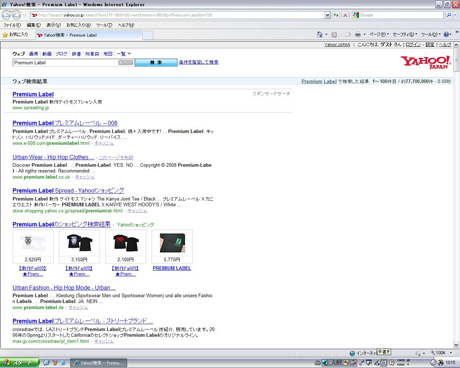The height and width of the screenshot is (368, 460).
Task: Click the black T-shirt thumbnail priced 3,150円
Action: [x=79, y=243]
